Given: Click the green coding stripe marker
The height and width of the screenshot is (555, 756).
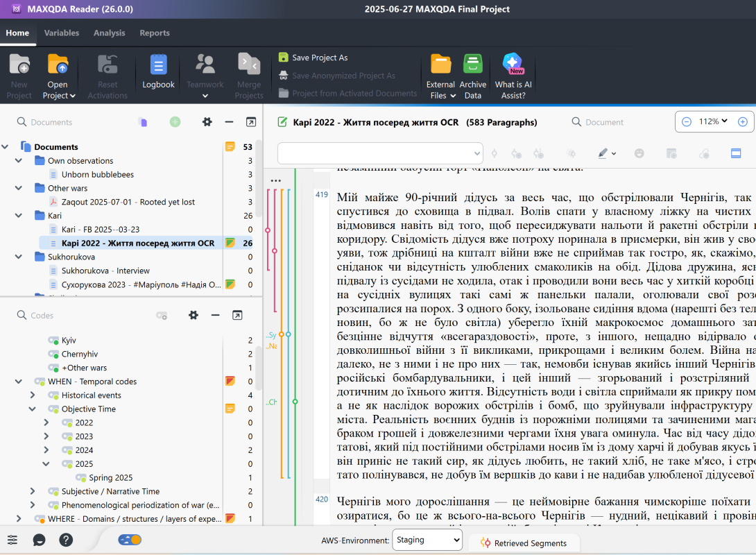Looking at the screenshot, I should coord(295,401).
